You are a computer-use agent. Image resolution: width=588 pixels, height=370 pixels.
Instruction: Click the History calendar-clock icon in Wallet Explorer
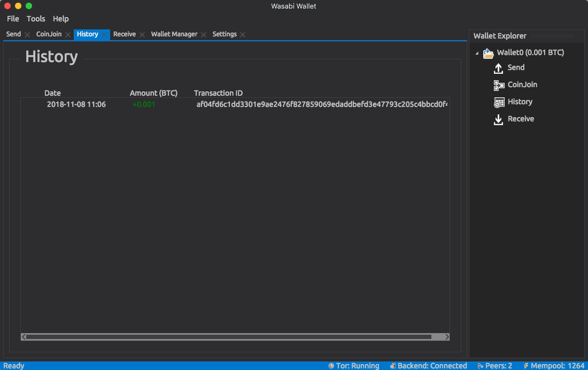(x=499, y=103)
